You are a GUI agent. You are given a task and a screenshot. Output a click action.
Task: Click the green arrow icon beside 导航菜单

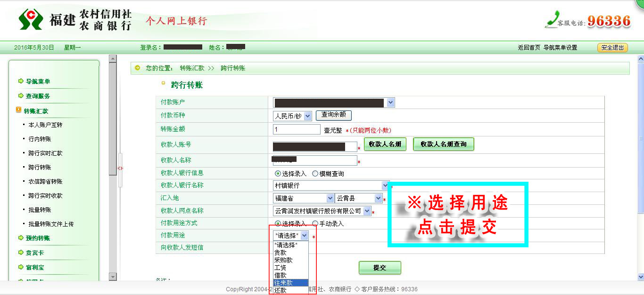coord(21,81)
